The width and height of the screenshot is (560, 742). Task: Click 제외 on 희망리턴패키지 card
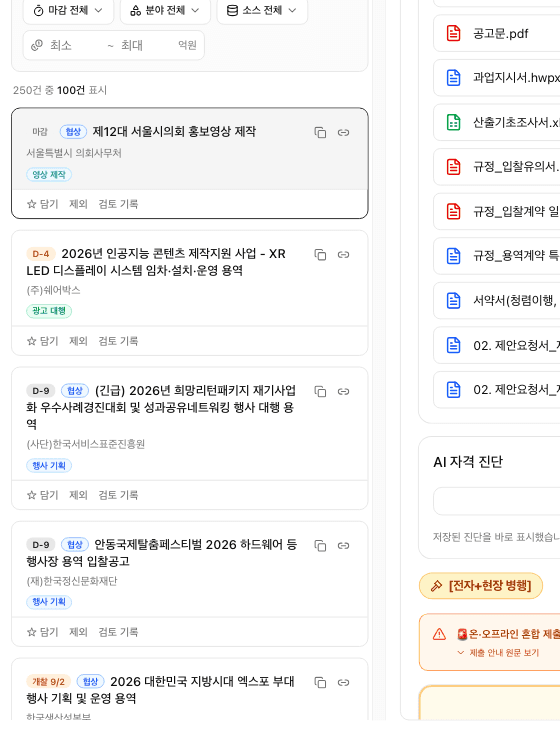click(79, 495)
